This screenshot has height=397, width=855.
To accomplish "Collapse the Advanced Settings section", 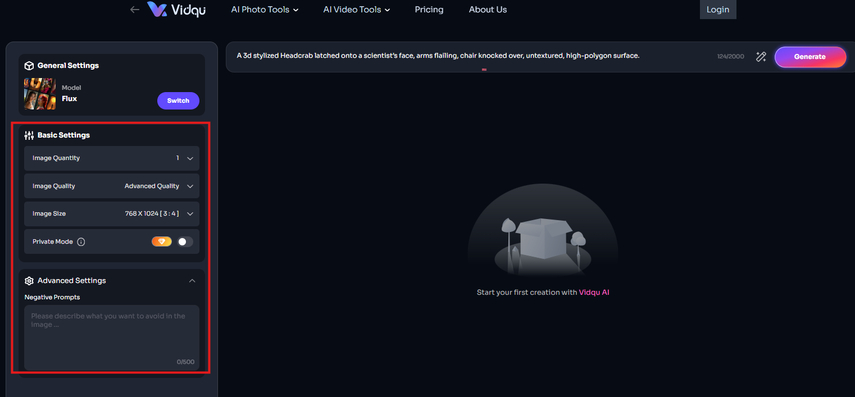I will coord(192,281).
